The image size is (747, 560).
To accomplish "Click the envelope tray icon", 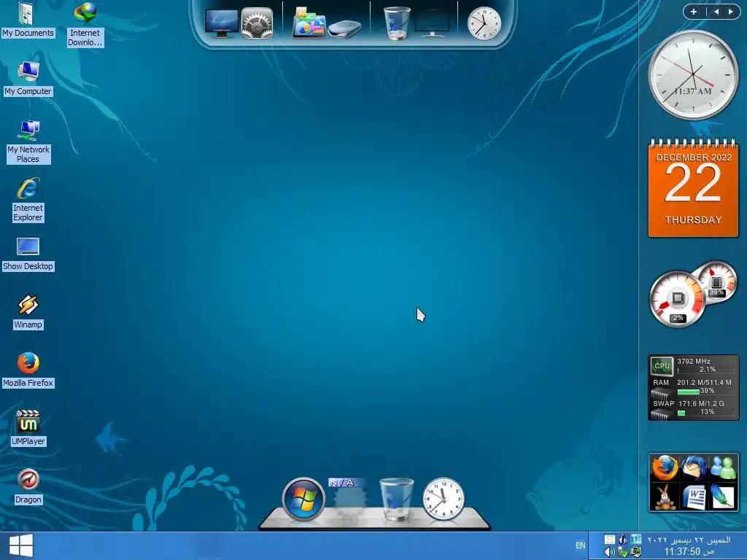I will tap(609, 540).
